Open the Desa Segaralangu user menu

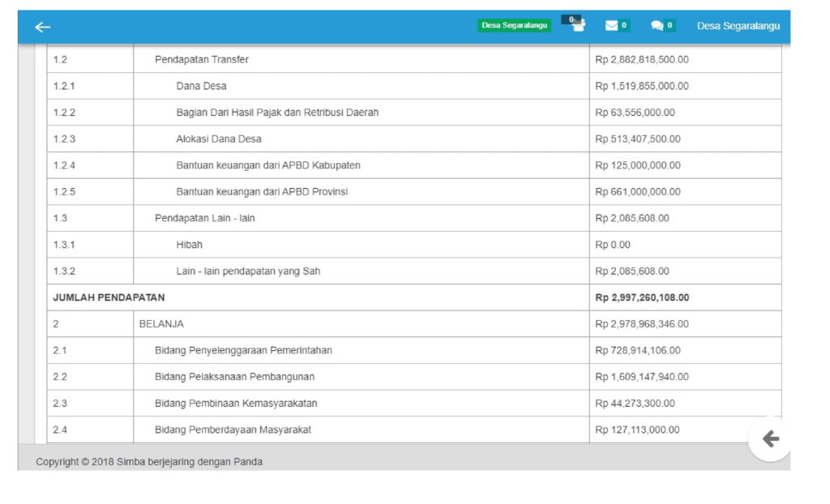[x=738, y=26]
